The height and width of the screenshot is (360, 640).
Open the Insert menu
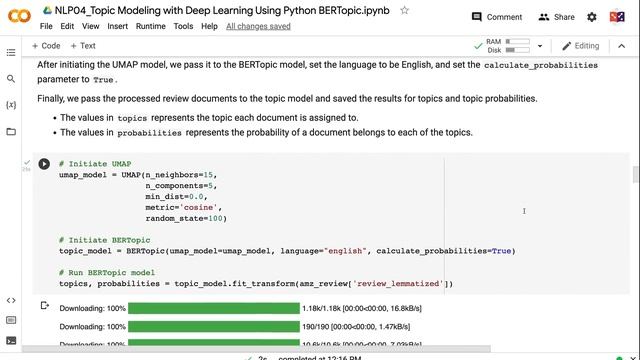click(x=118, y=26)
